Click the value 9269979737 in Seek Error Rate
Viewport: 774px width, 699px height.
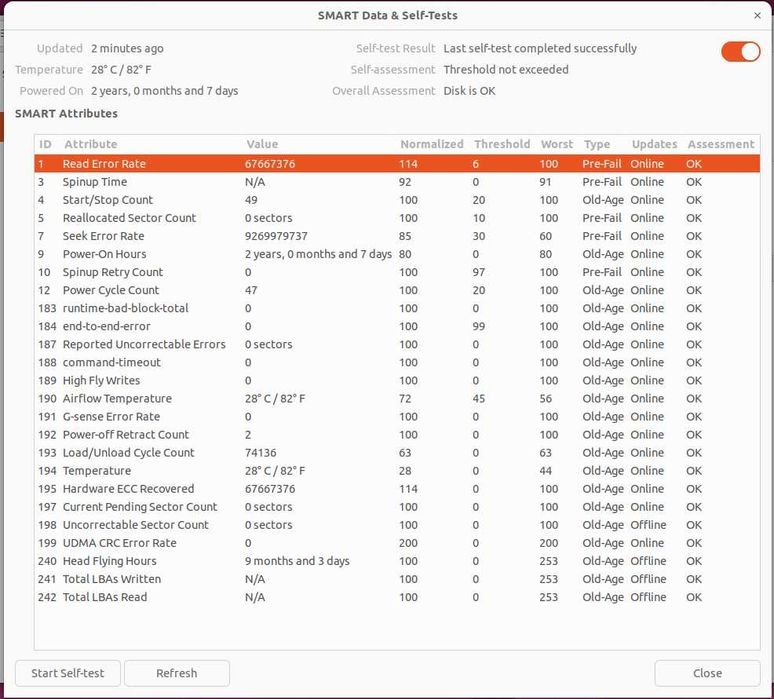(276, 236)
